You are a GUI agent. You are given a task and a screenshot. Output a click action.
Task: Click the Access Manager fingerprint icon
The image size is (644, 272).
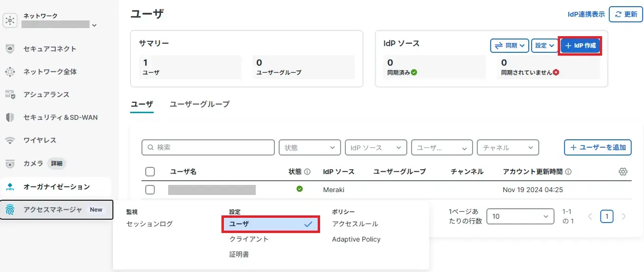10,210
